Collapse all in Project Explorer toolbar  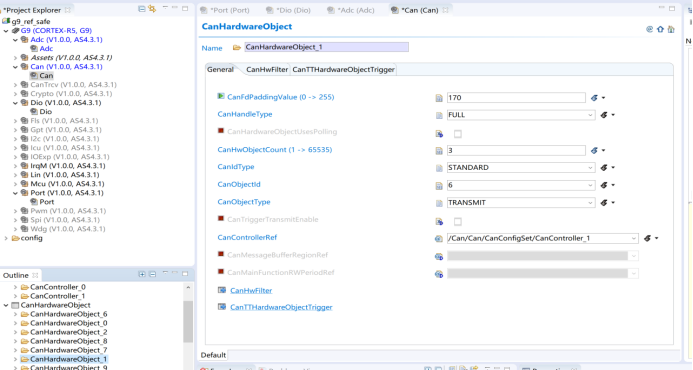tap(141, 9)
